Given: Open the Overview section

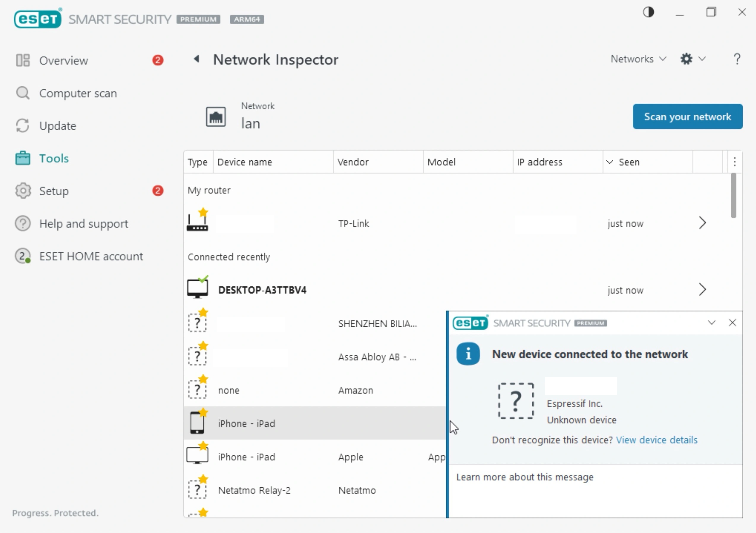Looking at the screenshot, I should tap(63, 60).
